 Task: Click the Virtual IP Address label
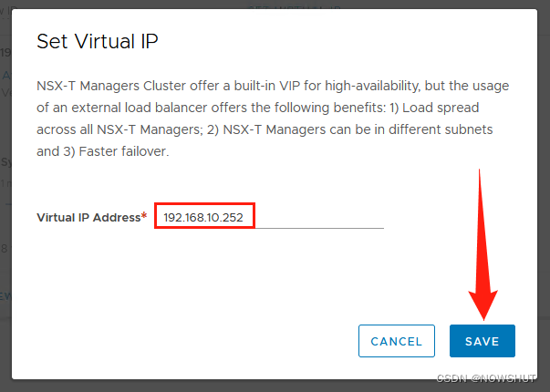tap(88, 217)
